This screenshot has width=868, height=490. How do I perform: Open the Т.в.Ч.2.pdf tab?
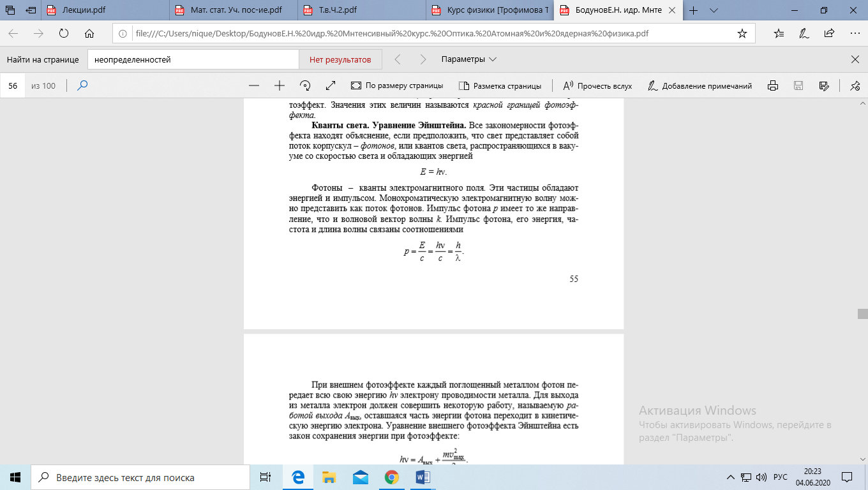tap(362, 10)
